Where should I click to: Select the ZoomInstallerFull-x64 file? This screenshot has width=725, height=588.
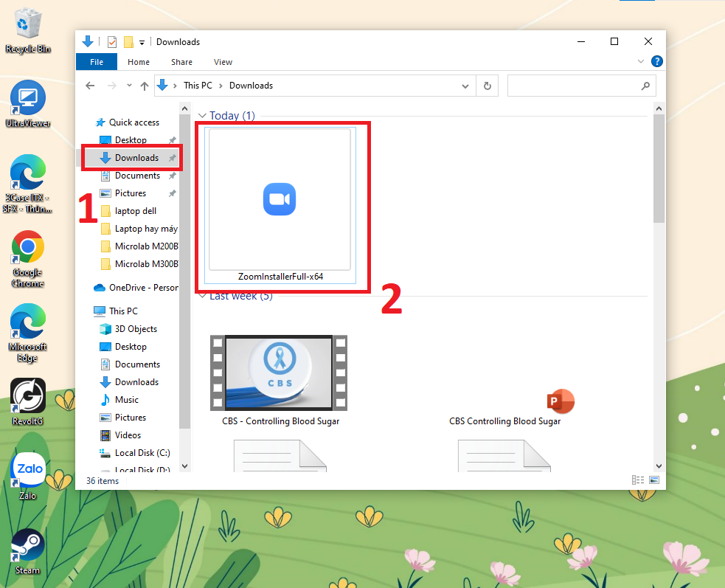pos(280,205)
